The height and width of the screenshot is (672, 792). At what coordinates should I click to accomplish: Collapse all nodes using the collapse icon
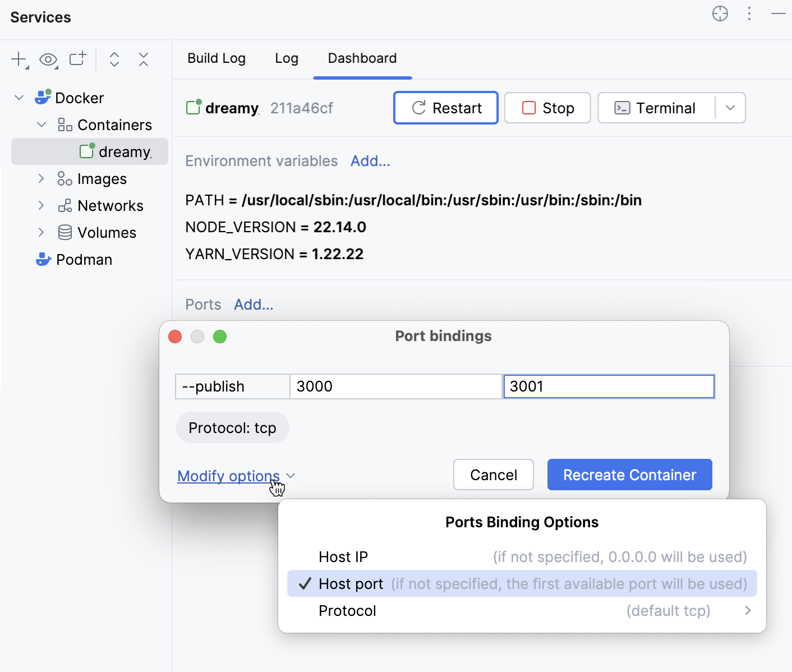pyautogui.click(x=144, y=59)
